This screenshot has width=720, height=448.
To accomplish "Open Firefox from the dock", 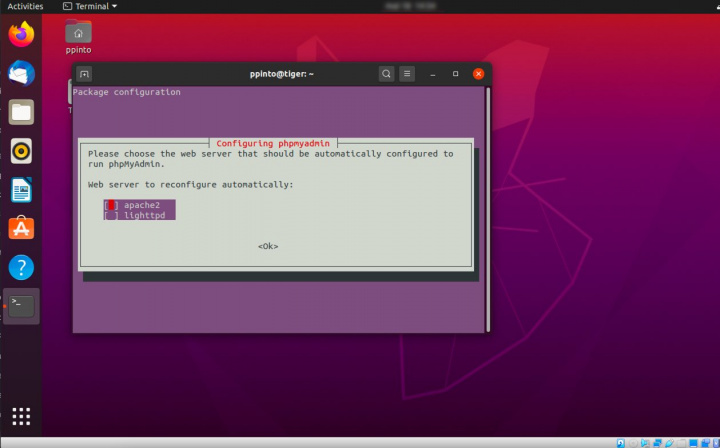I will (21, 35).
